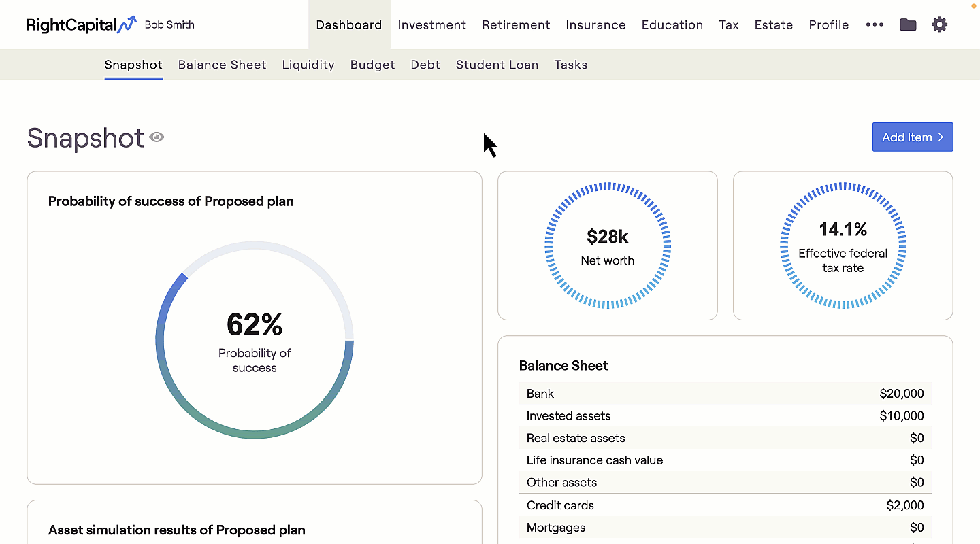Open the folder vault icon

(x=908, y=25)
